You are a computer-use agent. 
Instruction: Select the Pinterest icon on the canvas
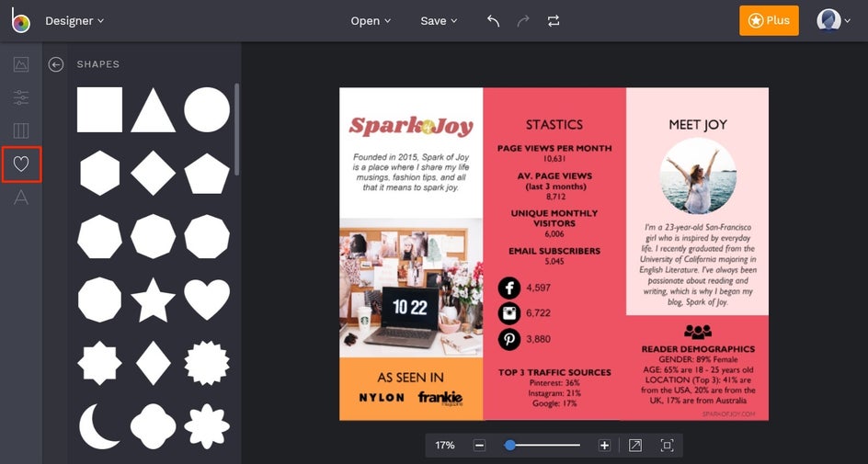pos(508,338)
